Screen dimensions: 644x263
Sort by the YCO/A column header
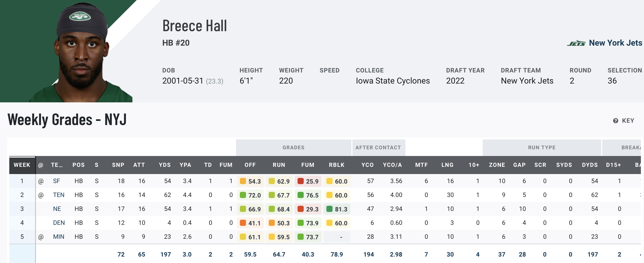point(392,165)
